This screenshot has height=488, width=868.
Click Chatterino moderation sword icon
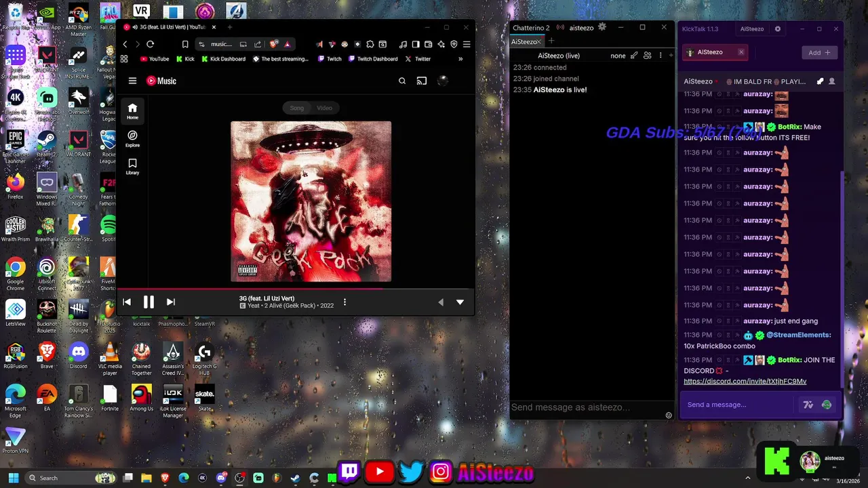coord(634,56)
